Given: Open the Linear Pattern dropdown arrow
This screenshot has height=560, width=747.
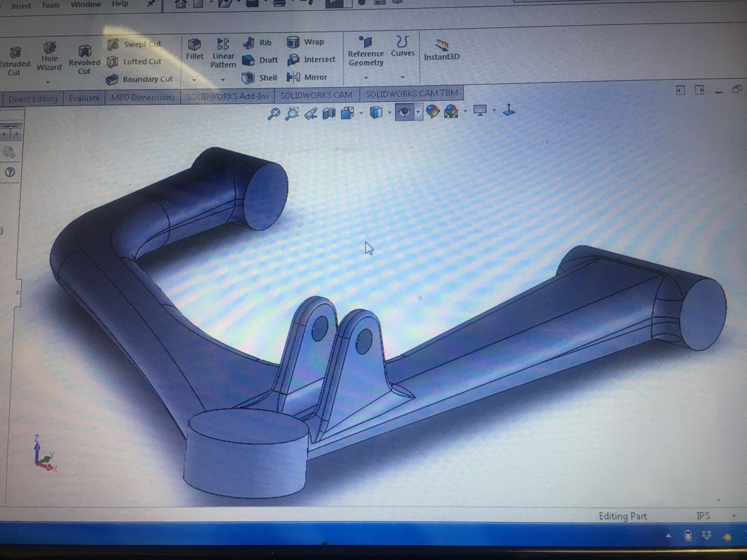Looking at the screenshot, I should pyautogui.click(x=223, y=80).
